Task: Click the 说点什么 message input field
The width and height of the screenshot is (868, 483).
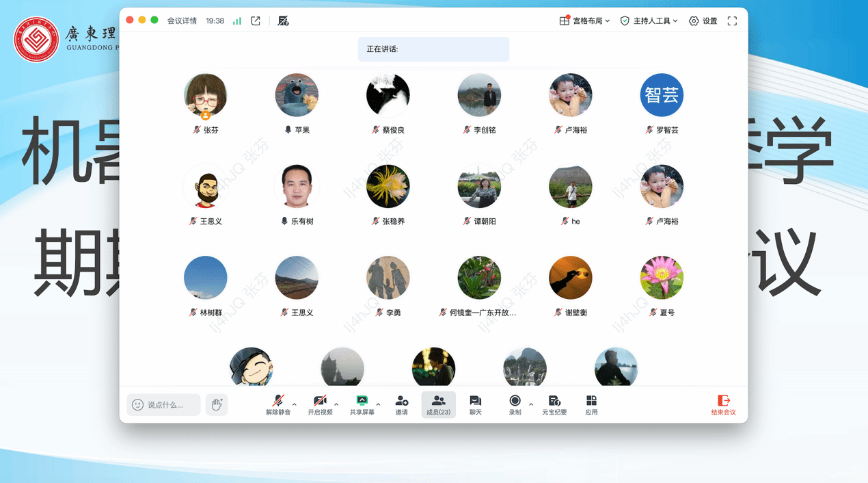Action: pyautogui.click(x=164, y=405)
